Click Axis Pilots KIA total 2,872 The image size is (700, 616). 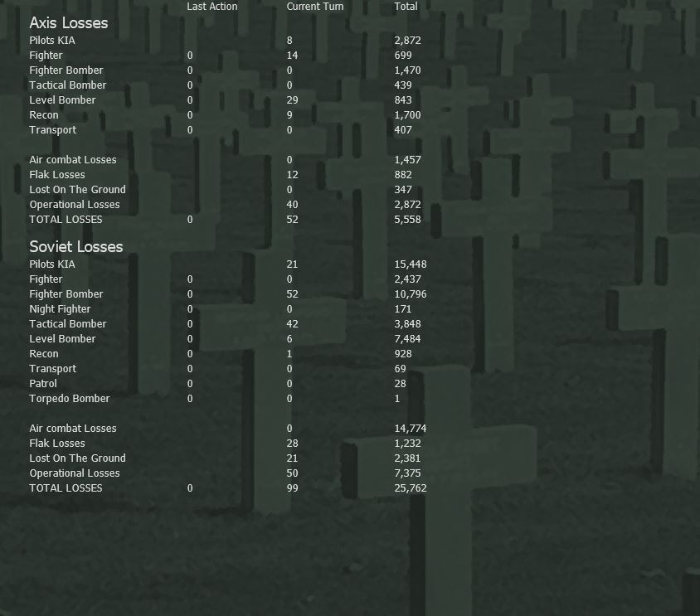[x=407, y=41]
